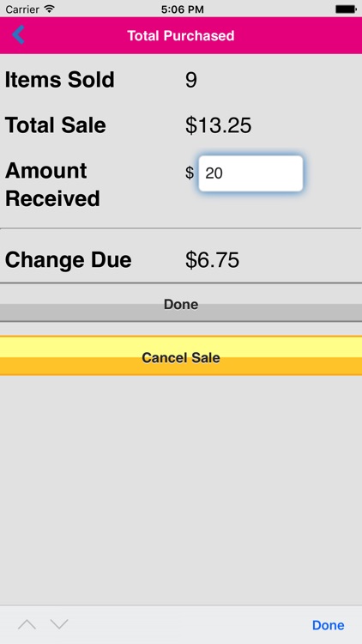Tap the keyboard next-field down arrow
The image size is (362, 644).
[59, 625]
